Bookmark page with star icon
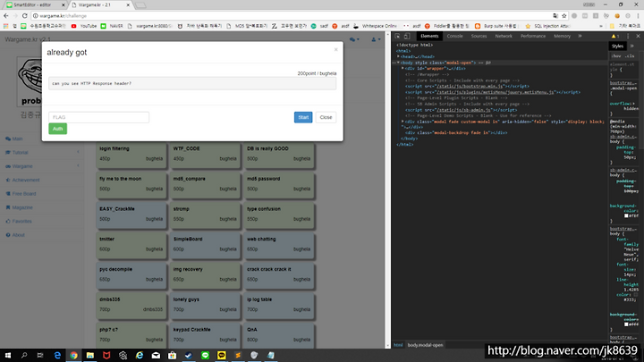Screen dimensions: 644x362 (564, 15)
